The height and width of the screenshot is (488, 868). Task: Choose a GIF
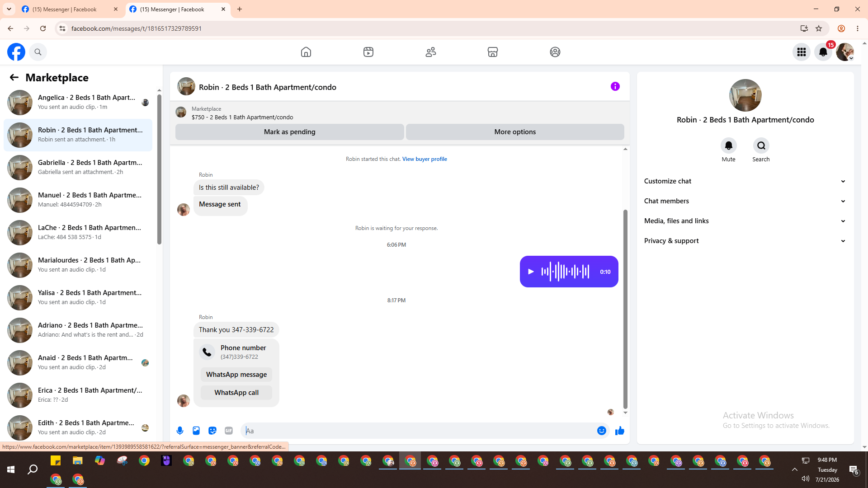coord(229,431)
